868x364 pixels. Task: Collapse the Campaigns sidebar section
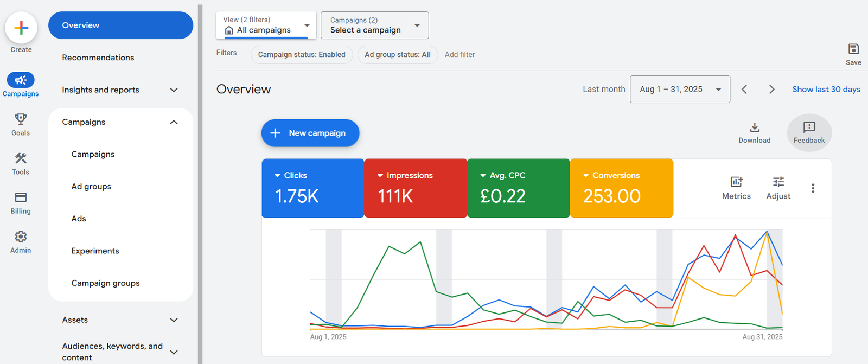174,122
